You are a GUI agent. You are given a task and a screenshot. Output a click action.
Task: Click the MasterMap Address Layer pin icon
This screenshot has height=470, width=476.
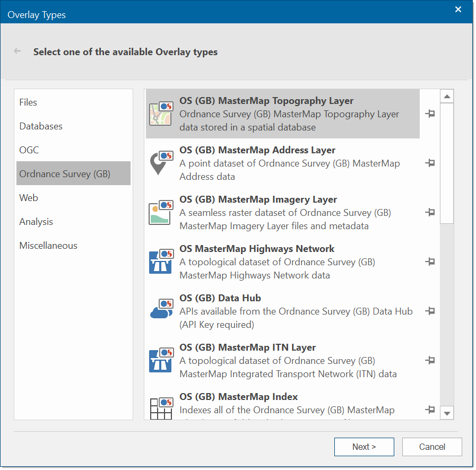pos(160,163)
